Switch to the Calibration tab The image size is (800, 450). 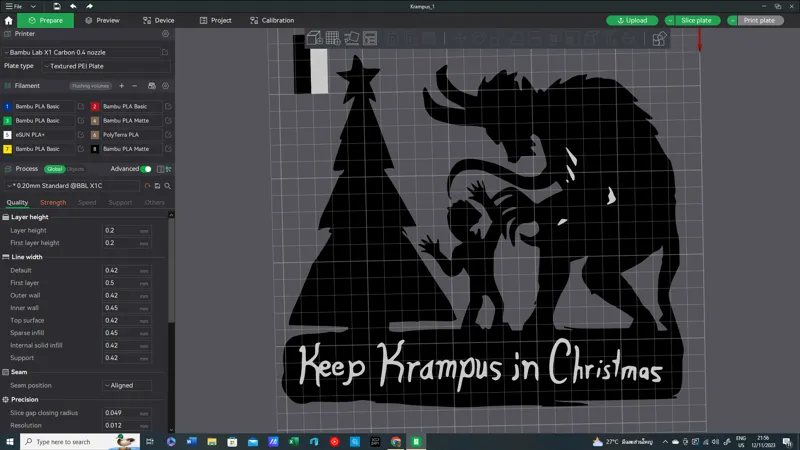pyautogui.click(x=272, y=20)
